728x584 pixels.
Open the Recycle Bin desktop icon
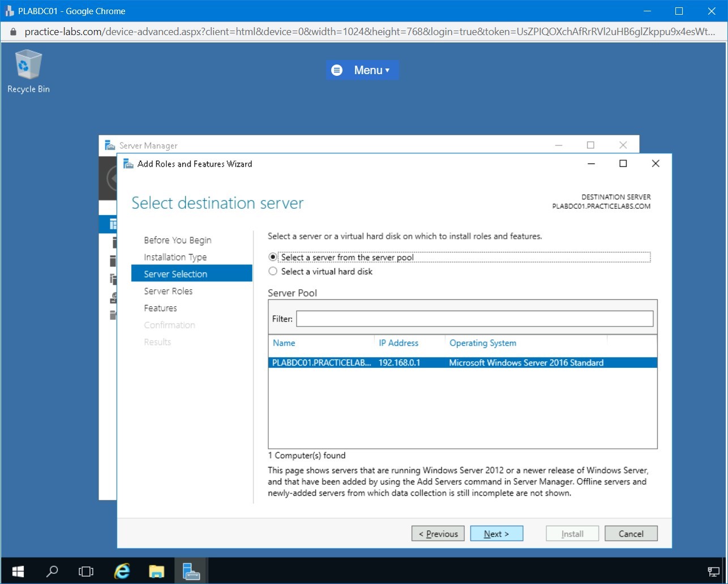28,71
